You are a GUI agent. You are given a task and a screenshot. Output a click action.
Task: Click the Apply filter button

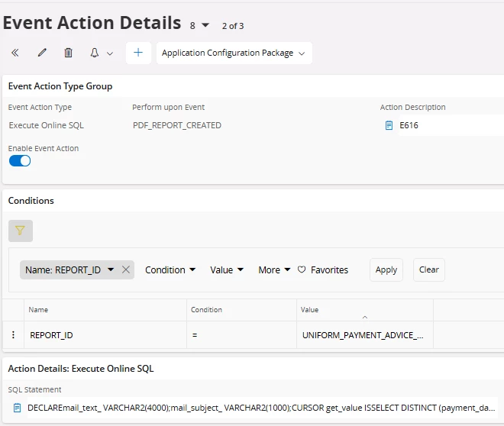pos(386,270)
